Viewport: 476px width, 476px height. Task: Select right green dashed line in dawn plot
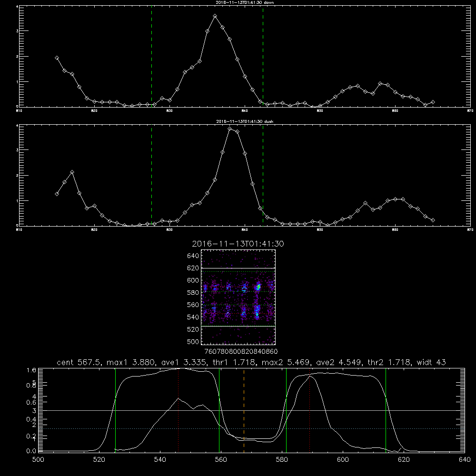(x=263, y=56)
